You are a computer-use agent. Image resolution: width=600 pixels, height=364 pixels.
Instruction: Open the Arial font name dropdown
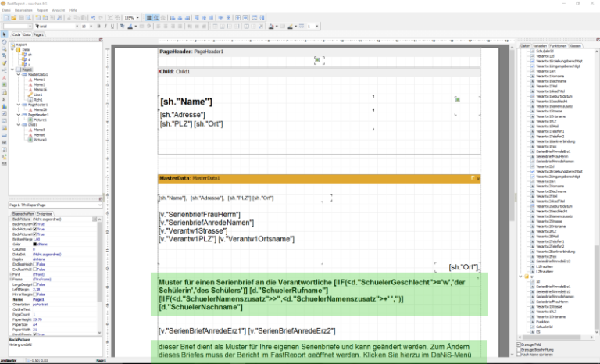tap(76, 26)
